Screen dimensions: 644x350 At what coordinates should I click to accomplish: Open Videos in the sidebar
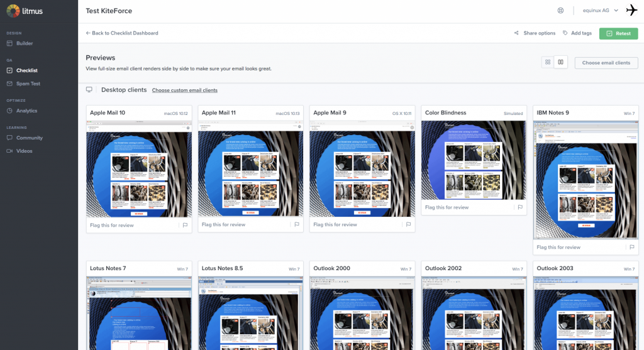click(x=25, y=151)
